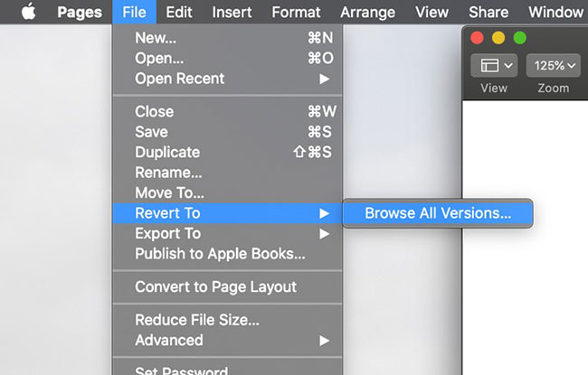Open the Apple menu

click(28, 12)
